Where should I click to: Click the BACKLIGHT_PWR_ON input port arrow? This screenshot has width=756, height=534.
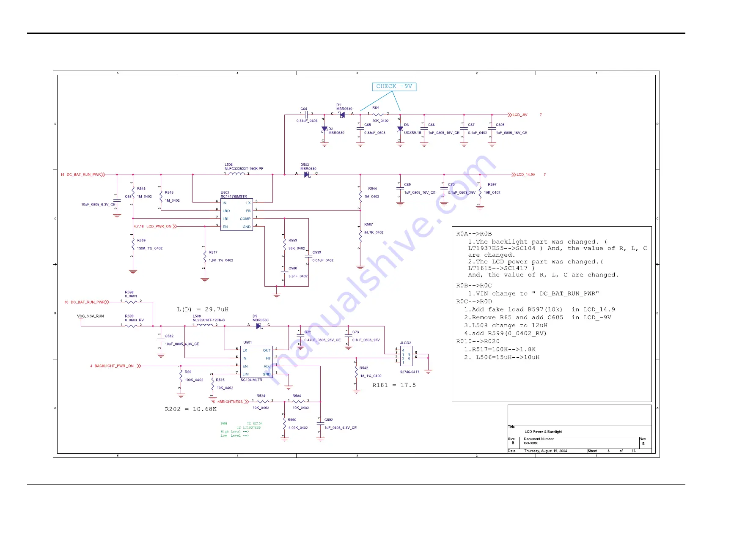click(x=139, y=366)
